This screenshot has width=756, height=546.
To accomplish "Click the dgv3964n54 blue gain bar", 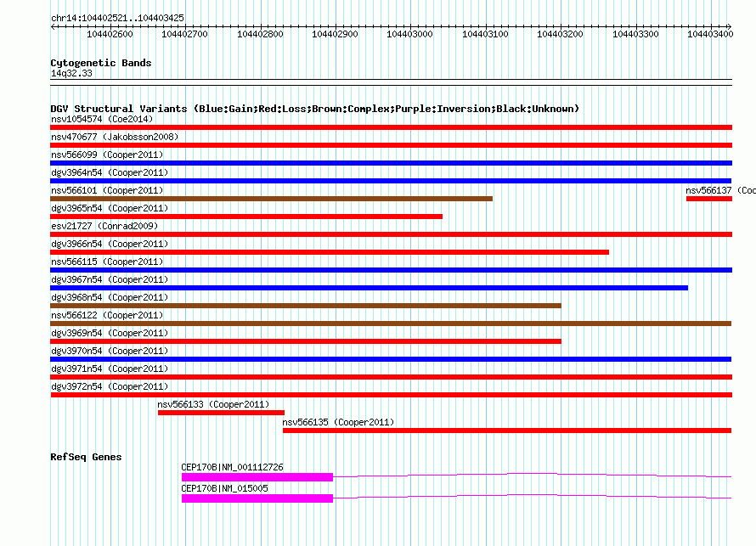I will click(391, 181).
